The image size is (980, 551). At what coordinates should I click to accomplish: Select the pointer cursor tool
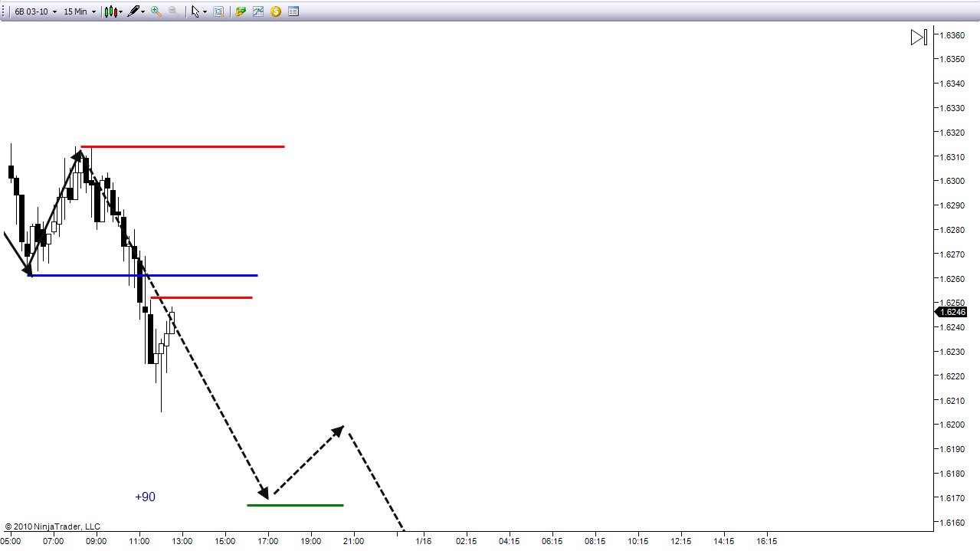tap(195, 11)
